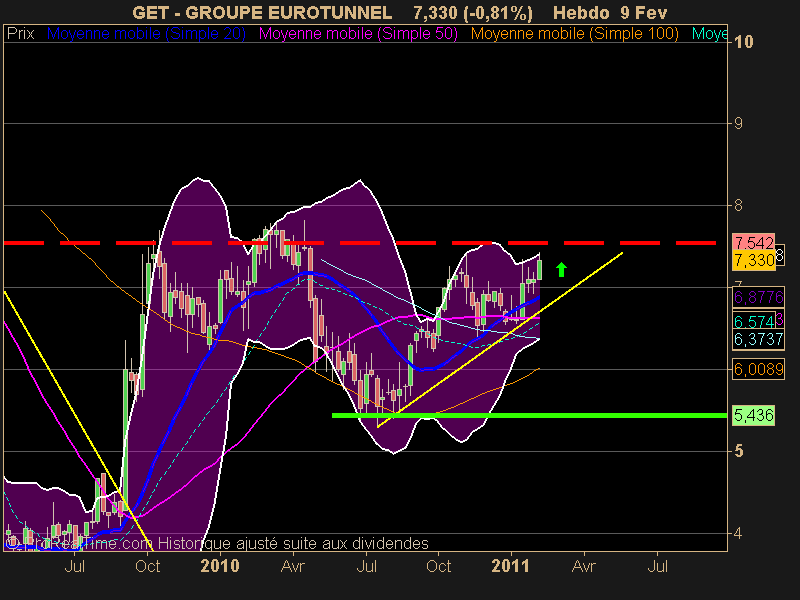
Task: Select 'Moyenne mobile (Simple 20)' legend entry
Action: pos(146,34)
